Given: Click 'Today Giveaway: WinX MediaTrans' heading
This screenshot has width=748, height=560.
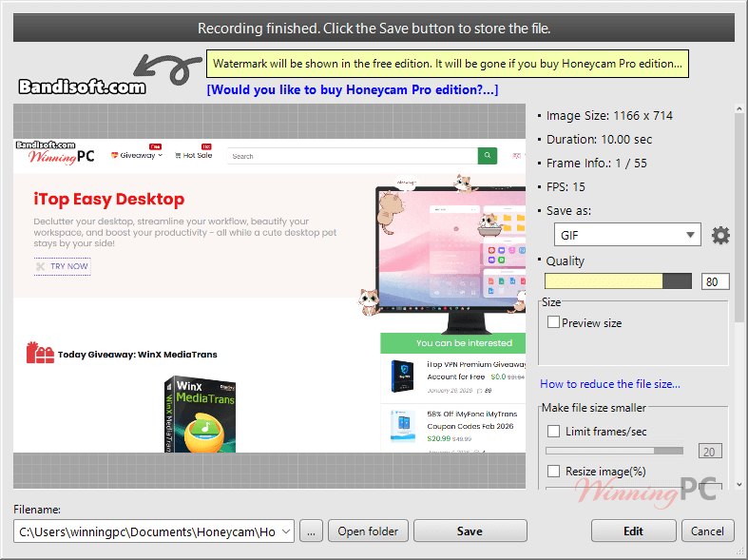Looking at the screenshot, I should pos(138,355).
